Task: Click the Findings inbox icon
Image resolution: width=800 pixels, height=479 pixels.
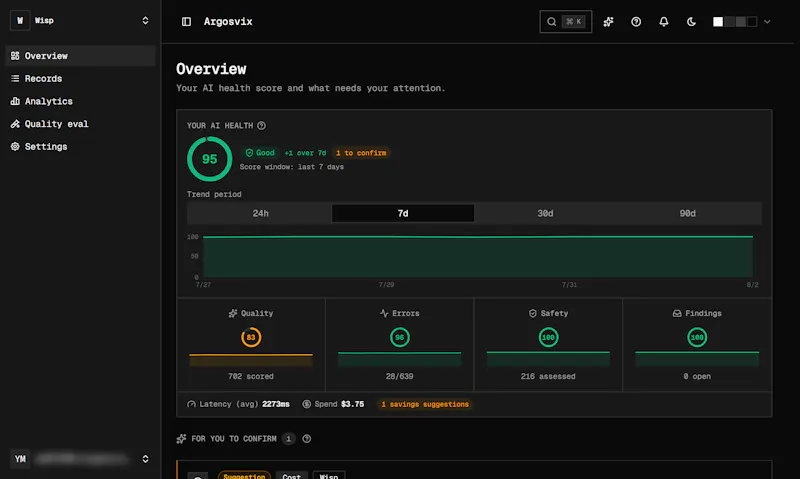Action: coord(677,313)
